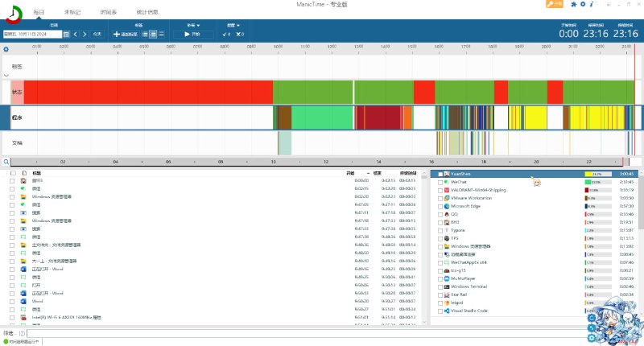Click the 今天 today button
644x346 pixels.
(x=97, y=34)
